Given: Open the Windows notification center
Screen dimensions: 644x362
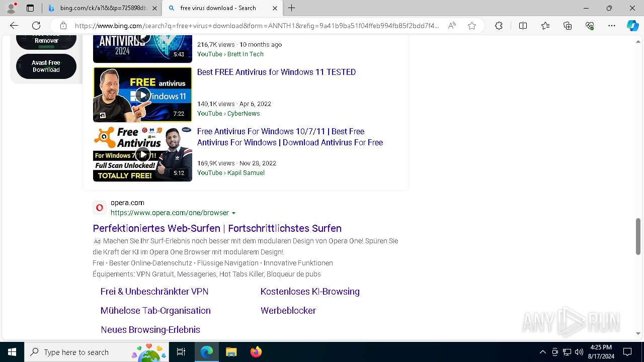Looking at the screenshot, I should point(627,352).
